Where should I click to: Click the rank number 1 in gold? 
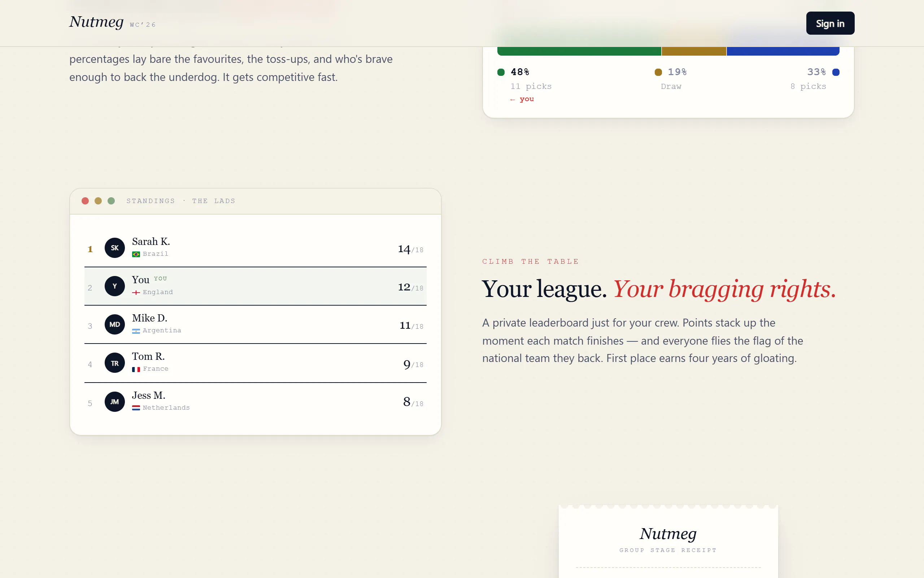click(x=90, y=249)
